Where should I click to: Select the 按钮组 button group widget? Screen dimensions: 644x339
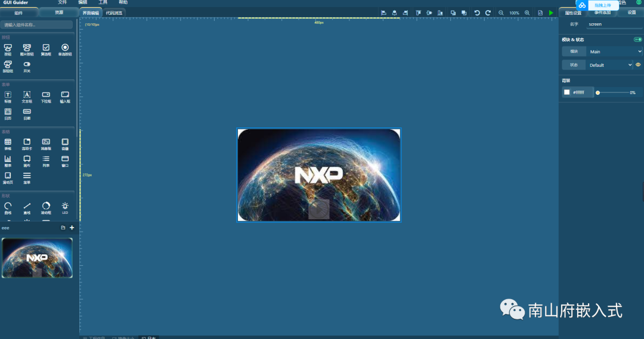[8, 67]
